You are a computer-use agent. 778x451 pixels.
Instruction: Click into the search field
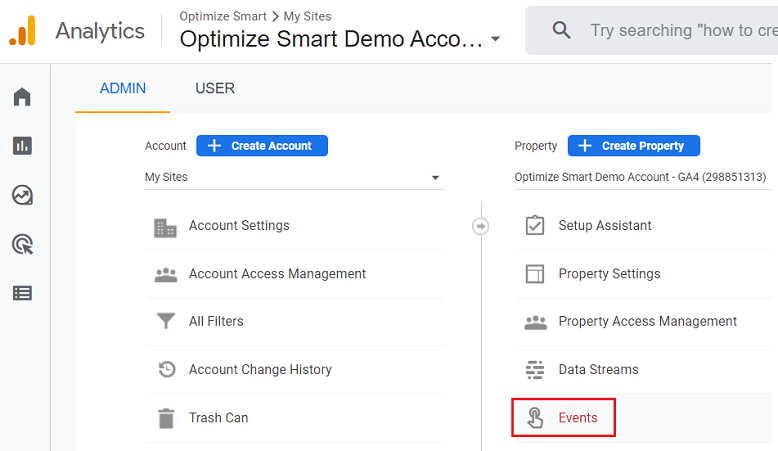click(x=651, y=30)
